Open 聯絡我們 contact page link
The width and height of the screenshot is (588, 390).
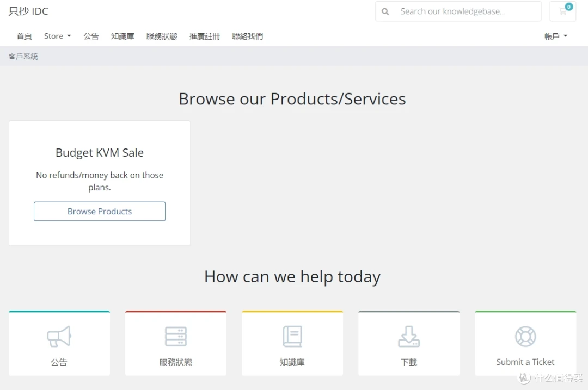point(248,36)
